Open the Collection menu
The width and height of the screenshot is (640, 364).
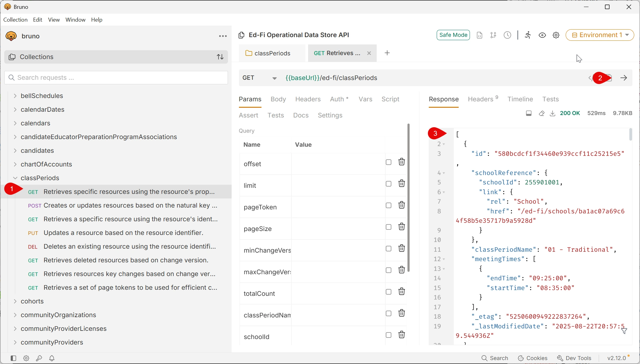pyautogui.click(x=15, y=20)
